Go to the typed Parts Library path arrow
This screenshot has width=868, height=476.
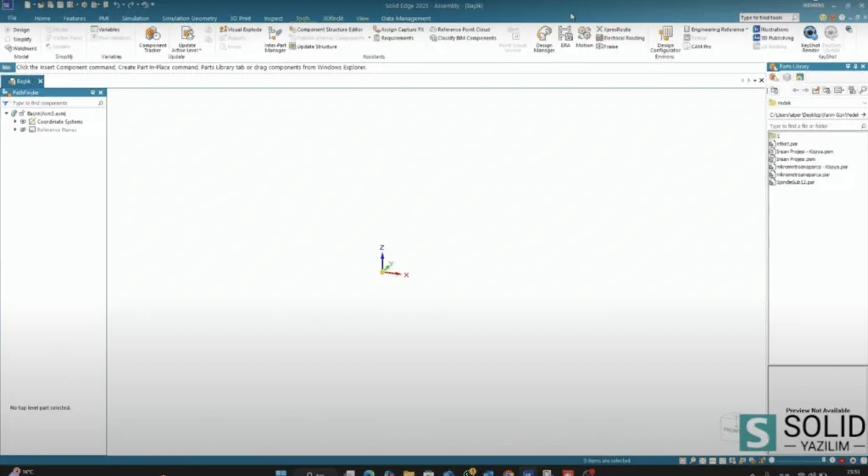[x=863, y=114]
